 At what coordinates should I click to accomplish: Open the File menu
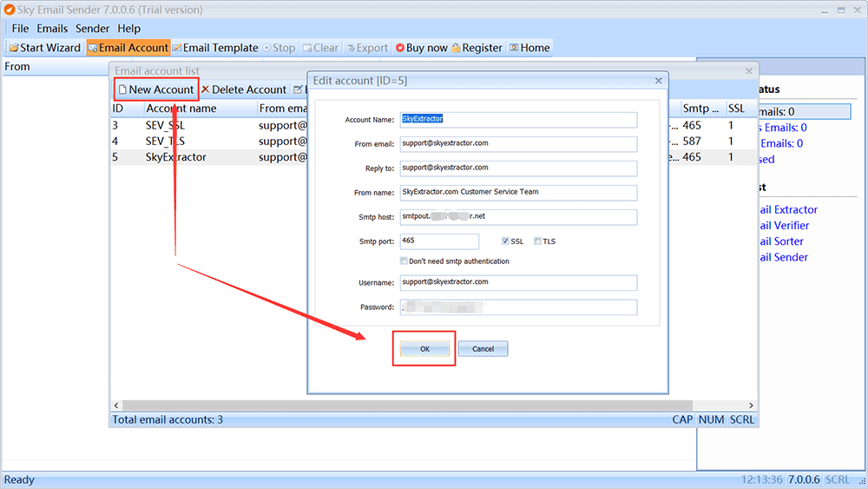pyautogui.click(x=20, y=29)
